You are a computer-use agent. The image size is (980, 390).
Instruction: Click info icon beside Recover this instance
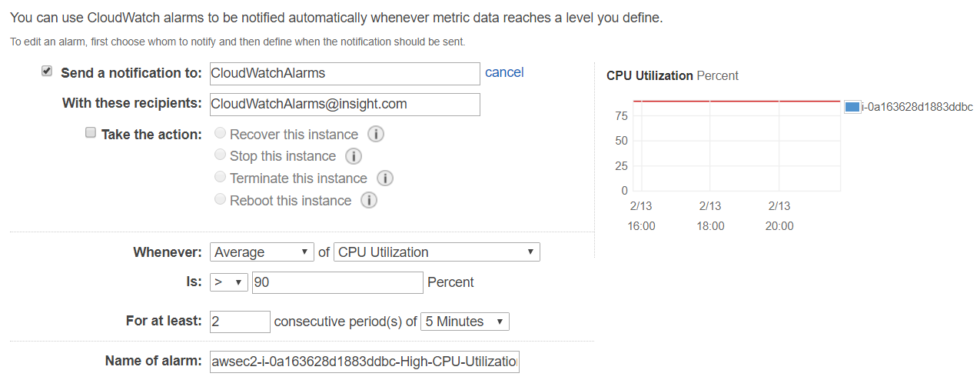click(376, 135)
